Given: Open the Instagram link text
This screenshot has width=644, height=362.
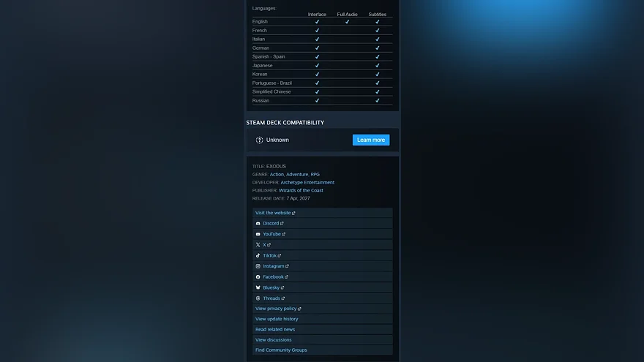Looking at the screenshot, I should point(273,266).
